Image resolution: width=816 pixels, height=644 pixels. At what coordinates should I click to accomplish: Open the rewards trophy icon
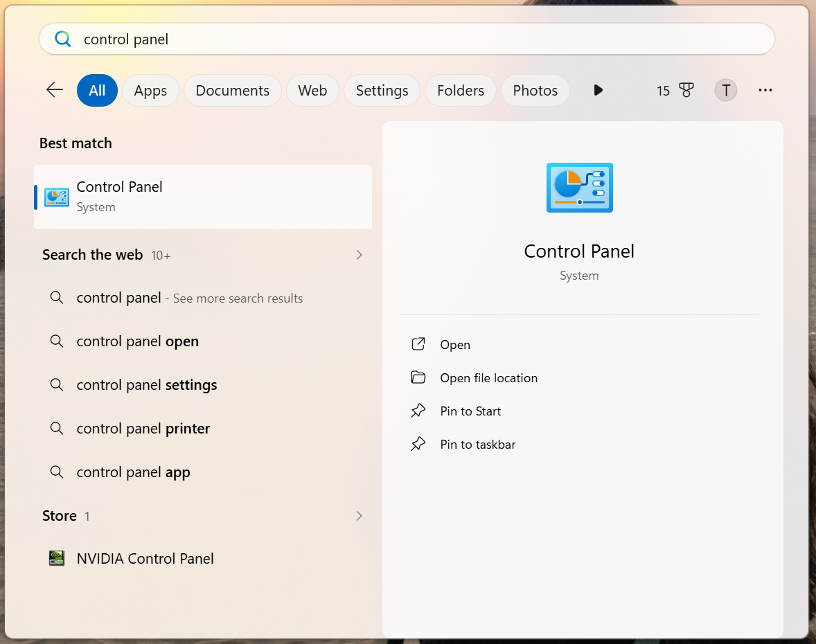(686, 91)
